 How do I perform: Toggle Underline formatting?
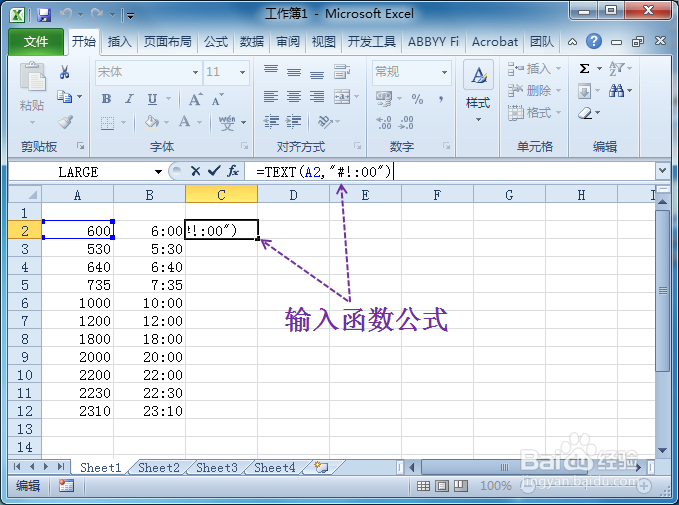tap(152, 99)
